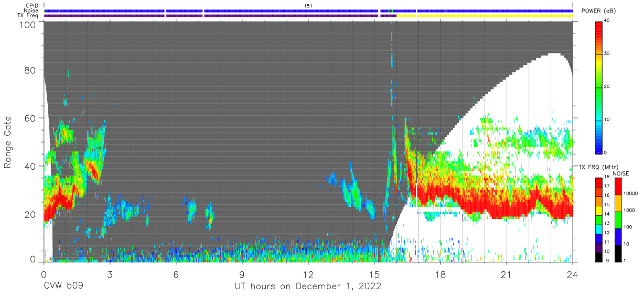Click the yellow TX Freq strip after 17 UT

[x=495, y=16]
